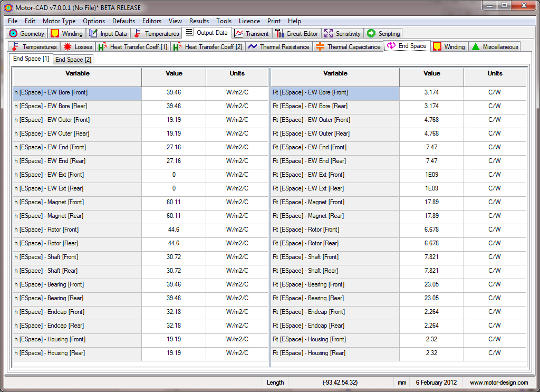
Task: Click the Motor-CAD title bar app icon
Action: click(x=8, y=7)
